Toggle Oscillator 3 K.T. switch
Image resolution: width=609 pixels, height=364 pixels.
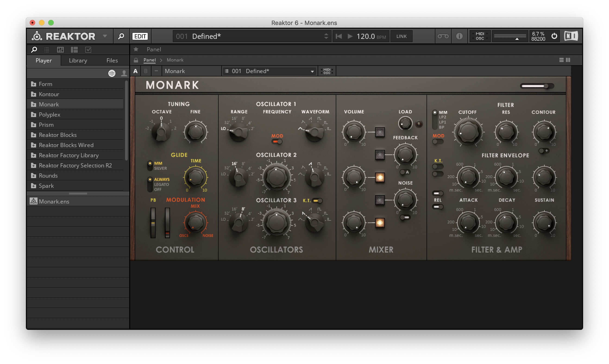317,201
